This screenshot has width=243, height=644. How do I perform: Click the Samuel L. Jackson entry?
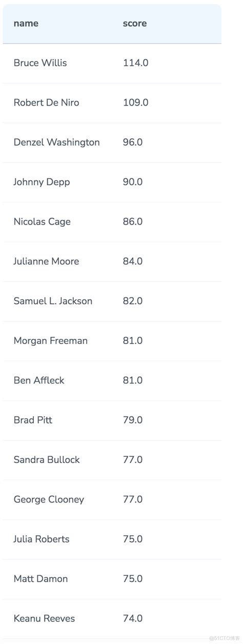(53, 301)
